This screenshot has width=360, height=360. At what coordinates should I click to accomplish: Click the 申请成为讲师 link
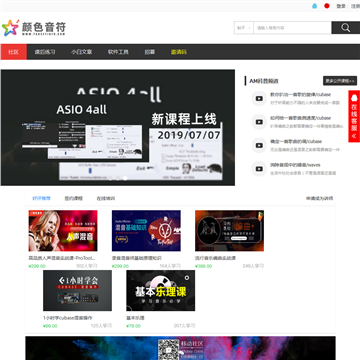coord(319,198)
